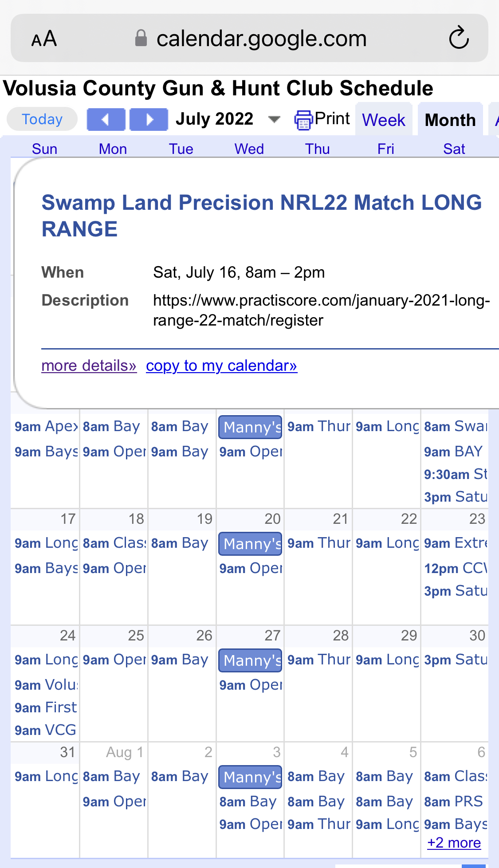The image size is (499, 868).
Task: Click the Today button
Action: coord(42,119)
